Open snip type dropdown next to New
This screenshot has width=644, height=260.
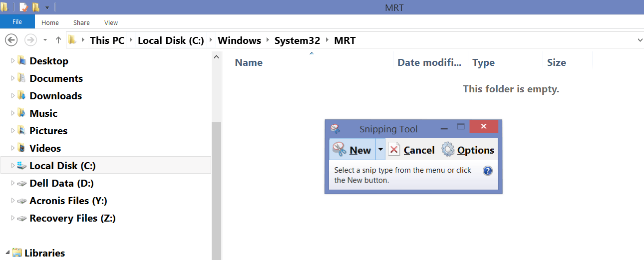coord(380,150)
